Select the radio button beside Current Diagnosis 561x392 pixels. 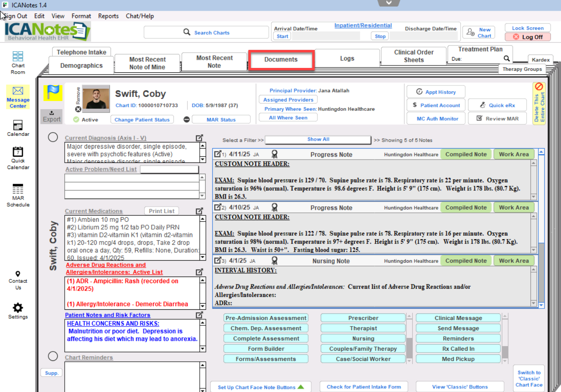53,137
